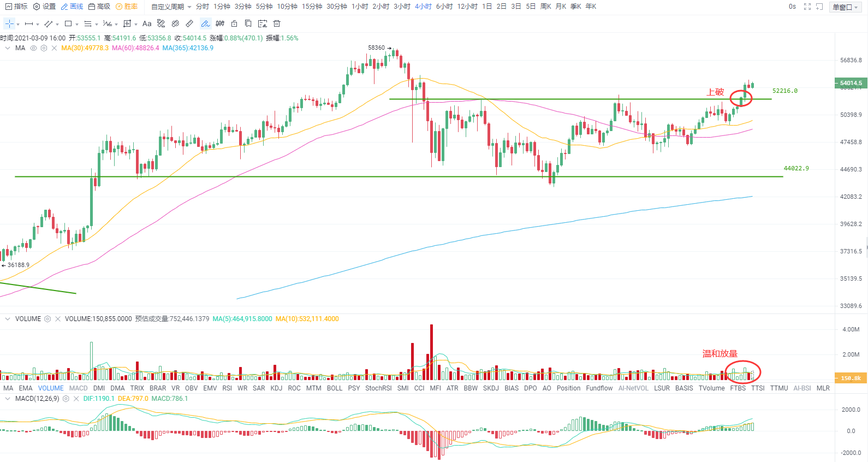Select the horizontal lines drawing tool
Image resolution: width=868 pixels, height=462 pixels.
[x=88, y=23]
